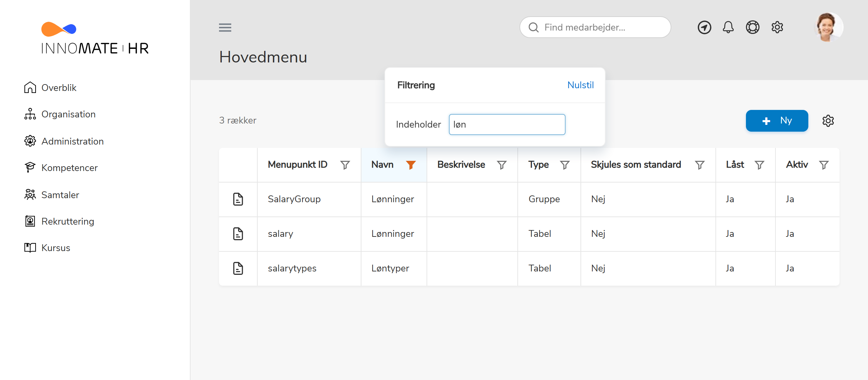Click the search magnifier icon
868x380 pixels.
(534, 27)
